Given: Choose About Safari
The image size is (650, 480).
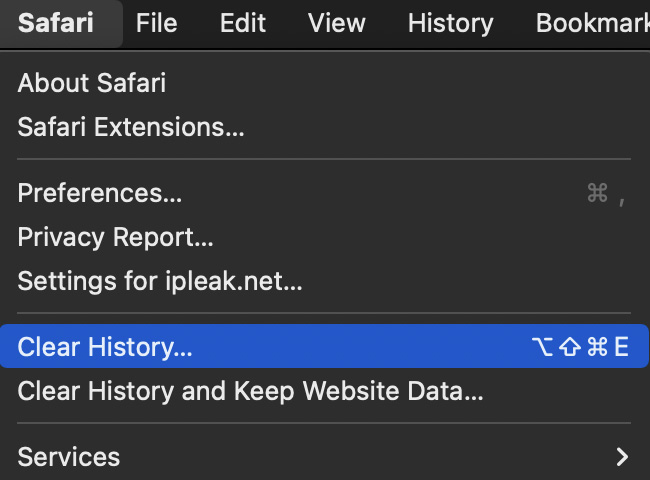Looking at the screenshot, I should pyautogui.click(x=92, y=84).
